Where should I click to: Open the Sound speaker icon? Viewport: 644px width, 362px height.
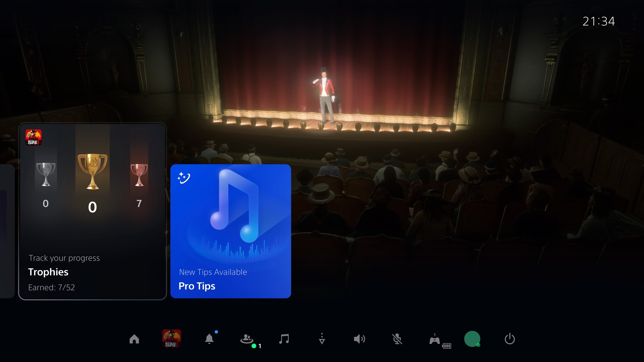[359, 339]
